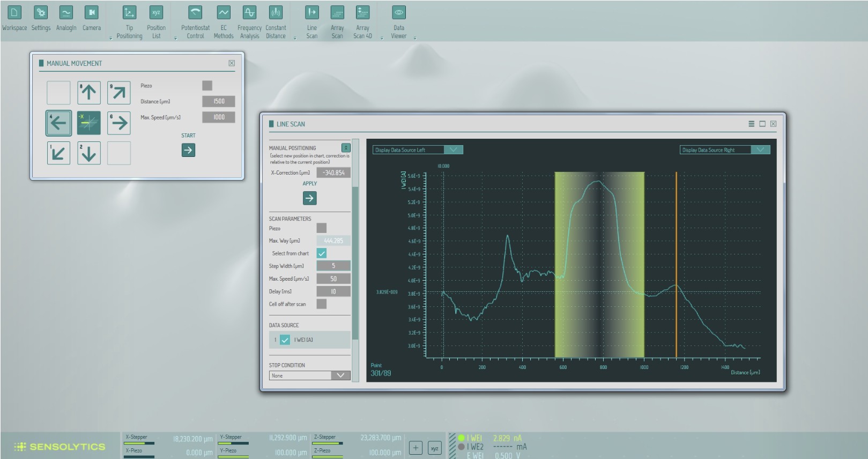Expand group arrow under Line Scan

[x=295, y=38]
